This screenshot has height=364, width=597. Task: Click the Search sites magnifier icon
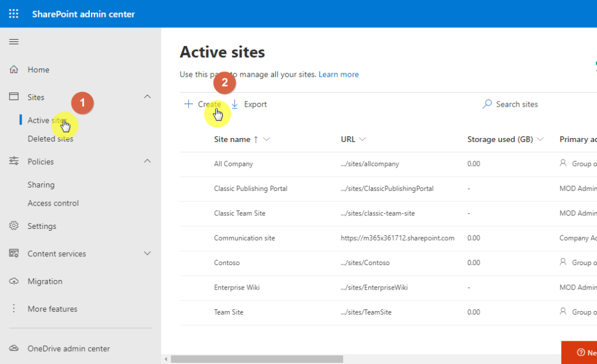pos(487,104)
